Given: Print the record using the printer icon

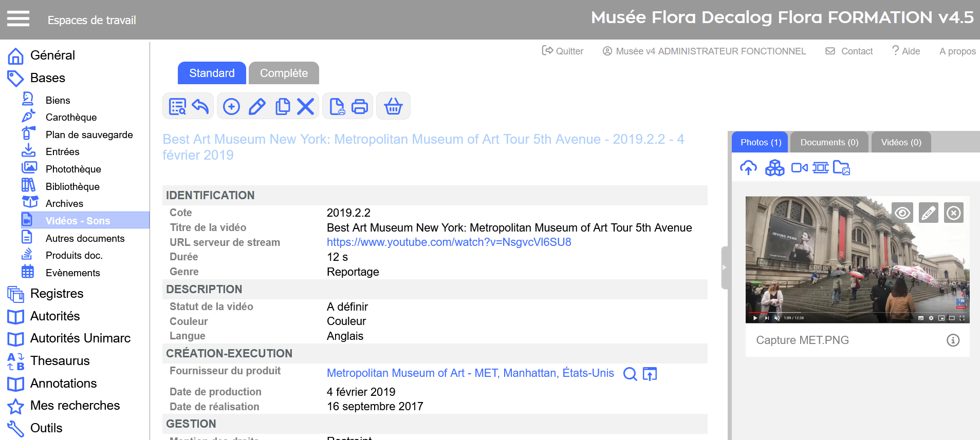Looking at the screenshot, I should (360, 106).
